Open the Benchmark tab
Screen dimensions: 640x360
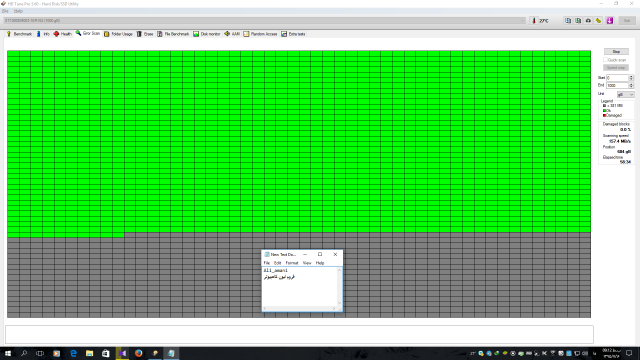coord(19,34)
